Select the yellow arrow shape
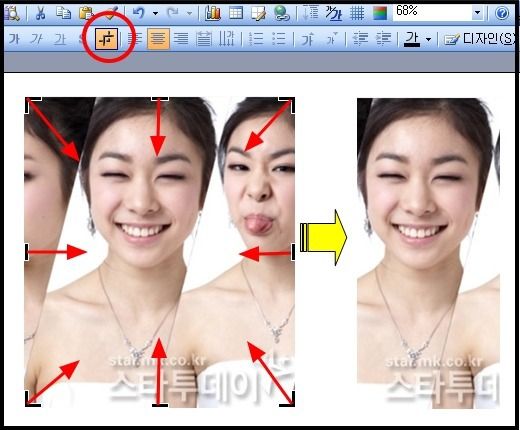Image resolution: width=520 pixels, height=430 pixels. coord(324,237)
